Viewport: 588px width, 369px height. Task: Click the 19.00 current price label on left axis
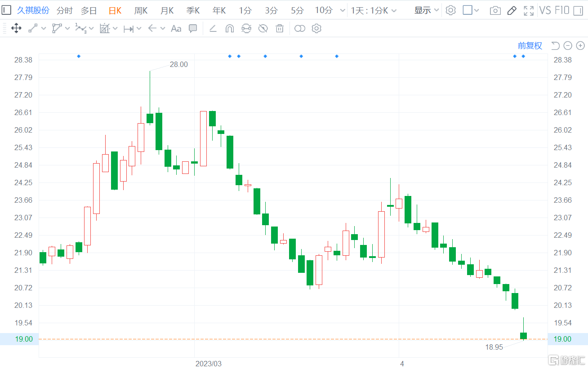[24, 339]
